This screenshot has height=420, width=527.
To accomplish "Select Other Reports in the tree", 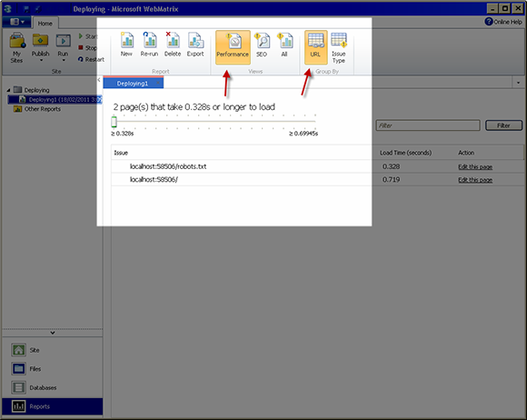I will point(37,109).
